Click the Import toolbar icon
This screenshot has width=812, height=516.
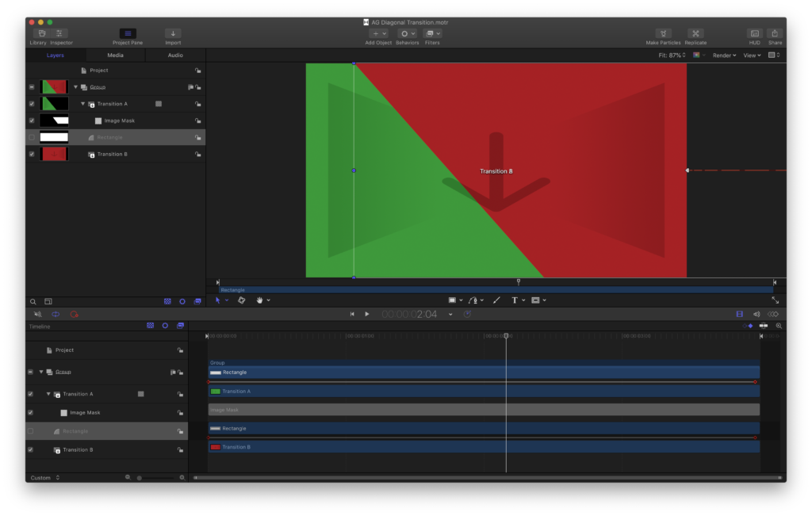(173, 33)
